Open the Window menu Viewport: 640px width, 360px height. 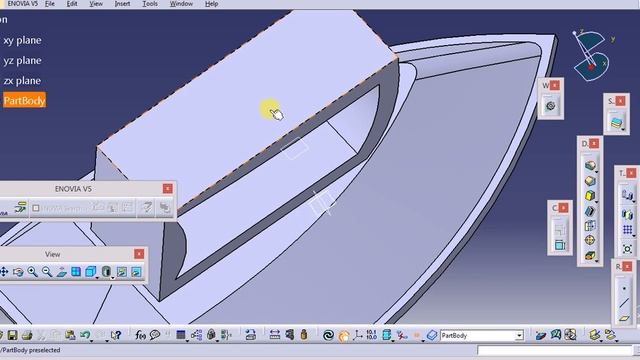point(181,4)
